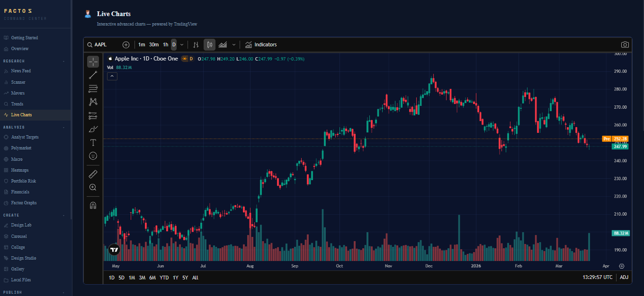Select the crosshair cursor tool
This screenshot has width=644, height=296.
tap(93, 61)
